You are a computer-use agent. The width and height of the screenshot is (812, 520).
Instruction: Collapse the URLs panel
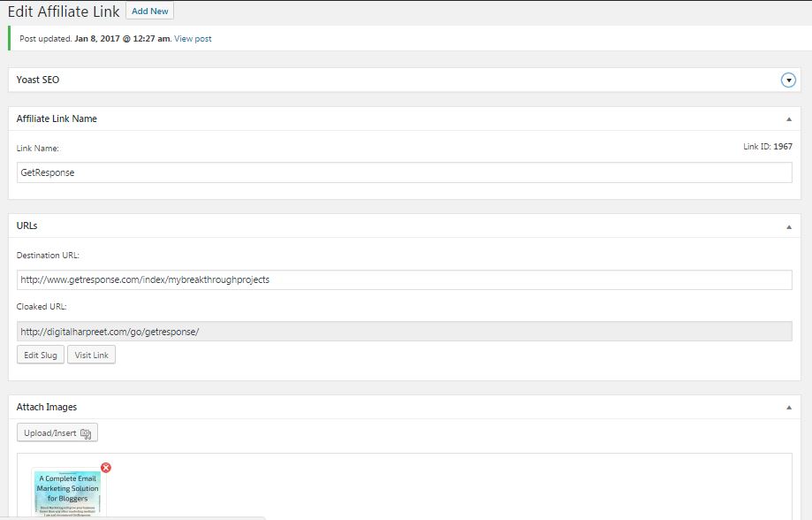(789, 226)
